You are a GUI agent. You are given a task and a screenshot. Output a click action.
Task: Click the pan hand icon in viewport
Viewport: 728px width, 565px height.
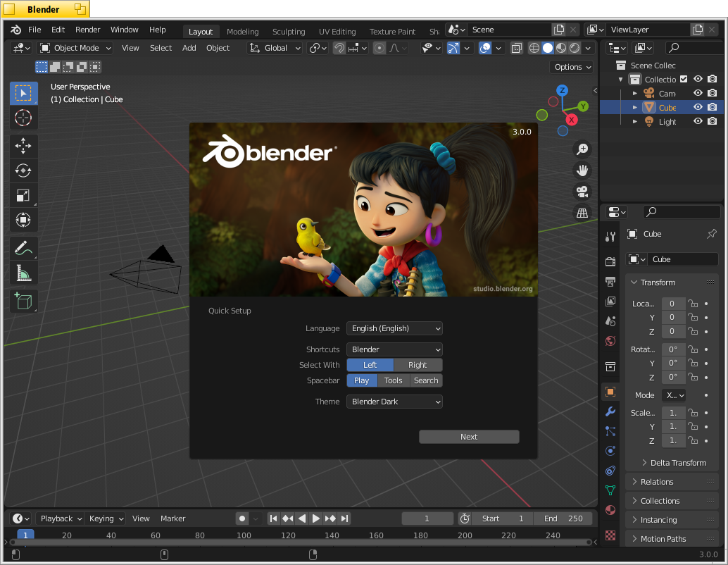pyautogui.click(x=582, y=170)
